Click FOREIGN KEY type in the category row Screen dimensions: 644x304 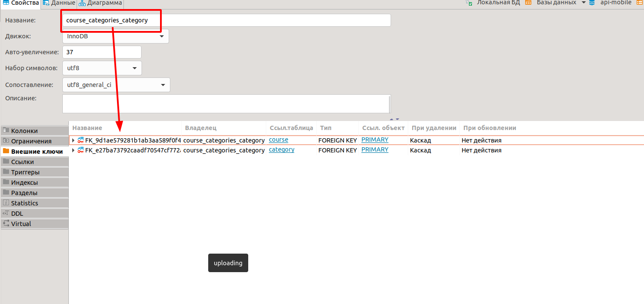pyautogui.click(x=337, y=150)
